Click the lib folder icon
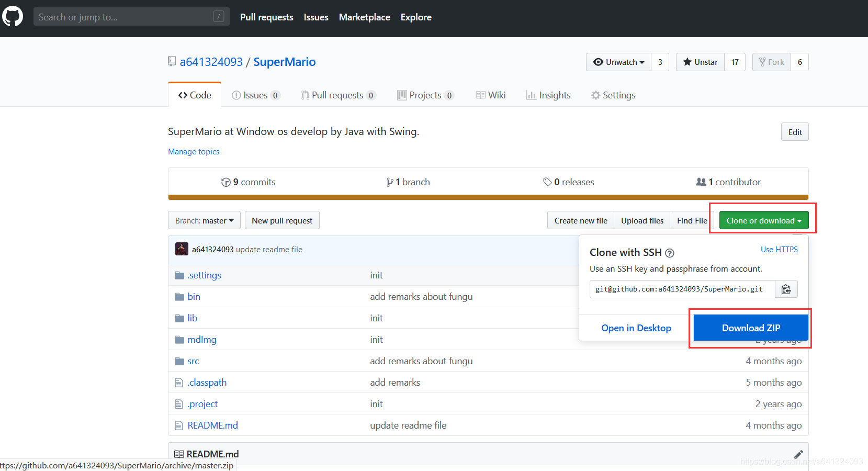Image resolution: width=868 pixels, height=471 pixels. click(179, 318)
